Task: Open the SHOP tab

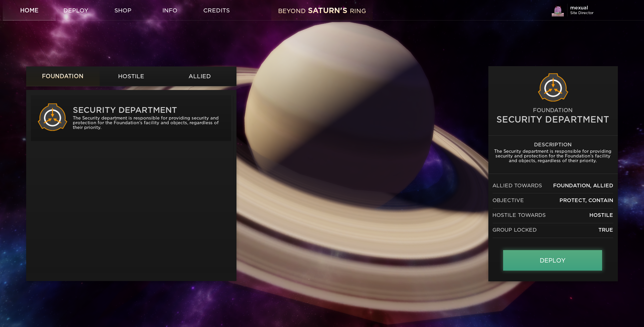Action: tap(123, 10)
